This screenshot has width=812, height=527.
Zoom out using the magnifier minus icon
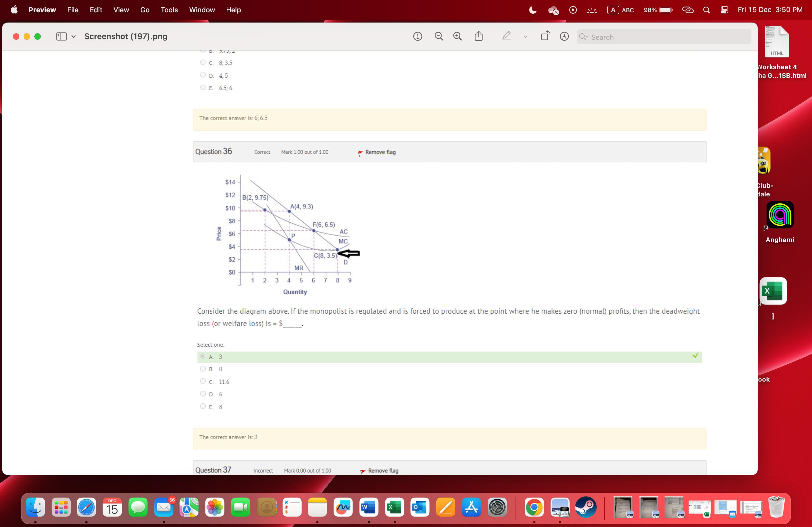439,36
